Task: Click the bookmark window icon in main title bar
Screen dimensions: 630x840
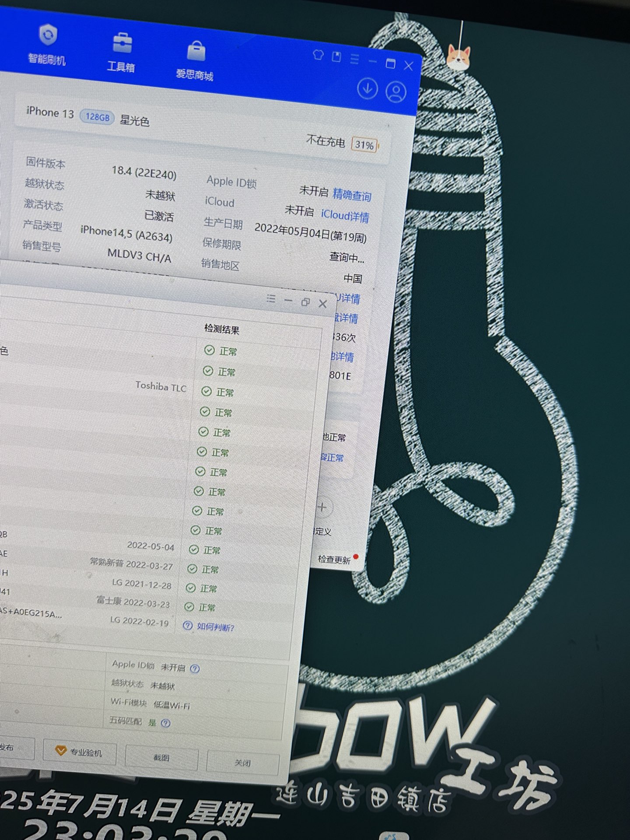Action: coord(336,56)
